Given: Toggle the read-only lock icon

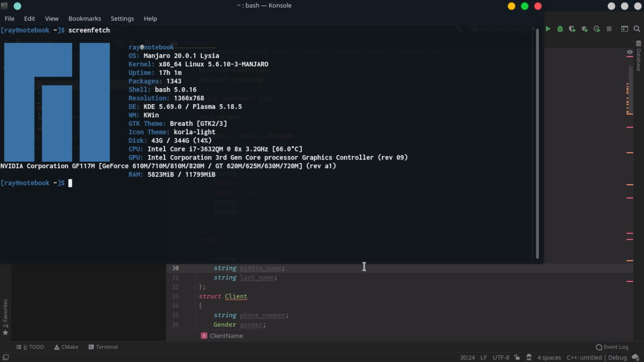Looking at the screenshot, I should coord(517,357).
